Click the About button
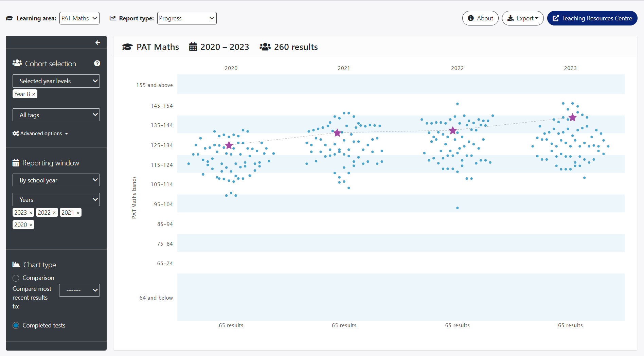 pyautogui.click(x=480, y=18)
